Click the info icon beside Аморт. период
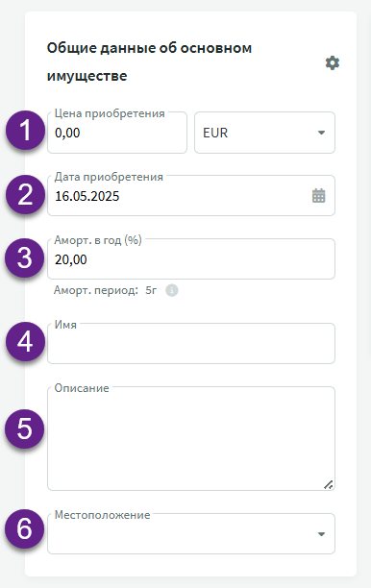371x588 pixels. (x=172, y=290)
